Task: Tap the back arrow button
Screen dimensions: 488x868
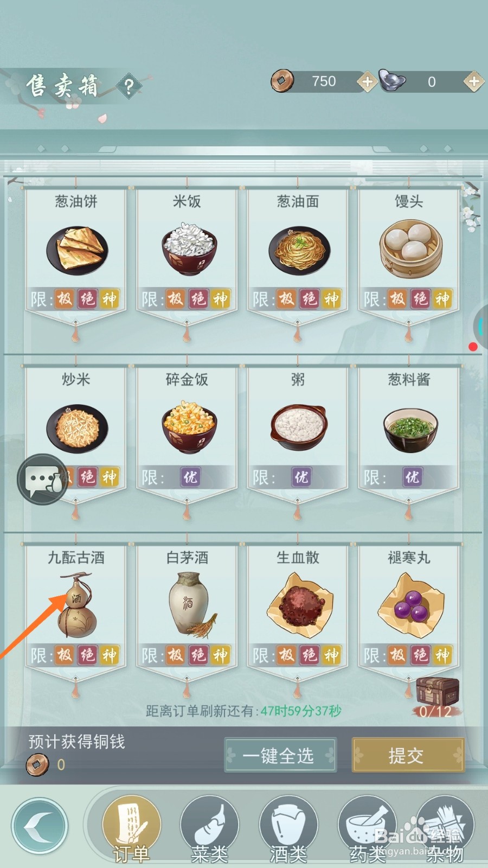Action: [x=39, y=826]
